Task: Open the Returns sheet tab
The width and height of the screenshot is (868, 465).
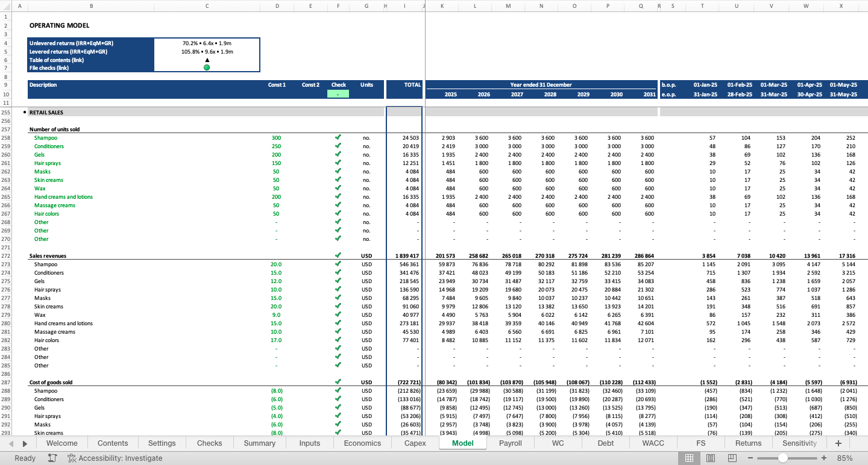Action: (x=748, y=443)
